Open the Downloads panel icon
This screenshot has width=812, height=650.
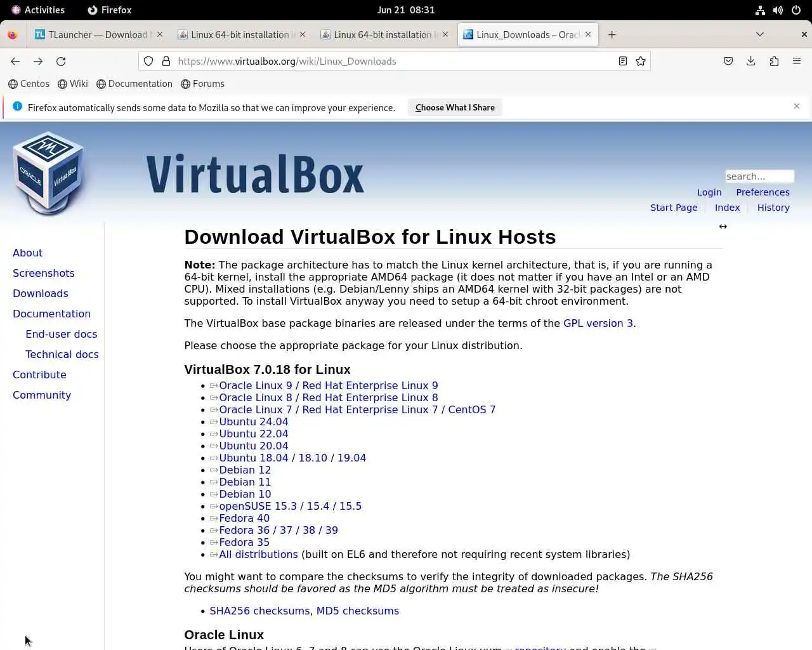751,61
